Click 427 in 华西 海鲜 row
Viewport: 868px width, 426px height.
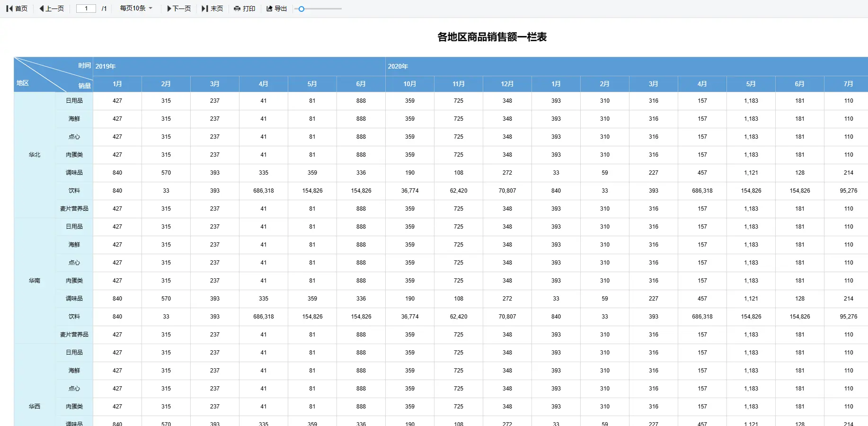tap(117, 371)
